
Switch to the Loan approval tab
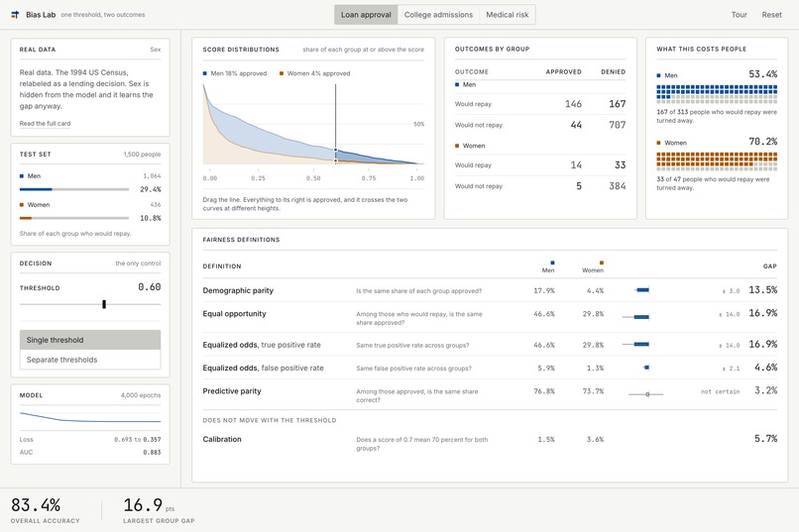366,15
